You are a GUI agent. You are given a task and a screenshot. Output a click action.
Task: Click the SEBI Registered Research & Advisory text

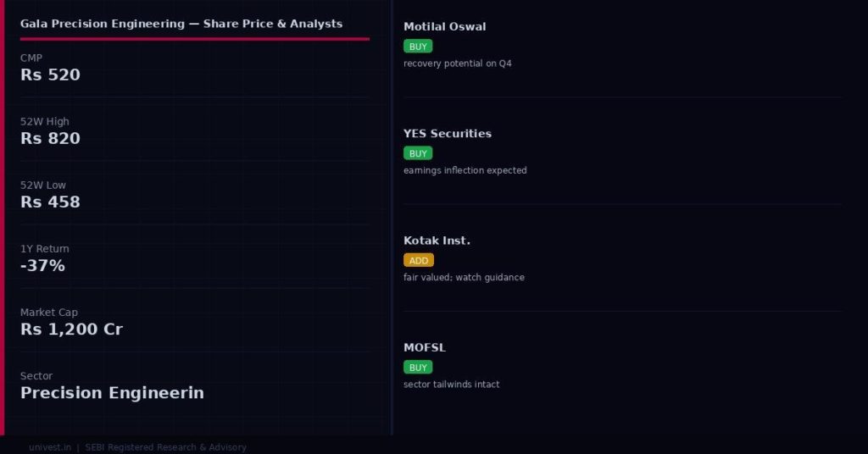point(165,447)
